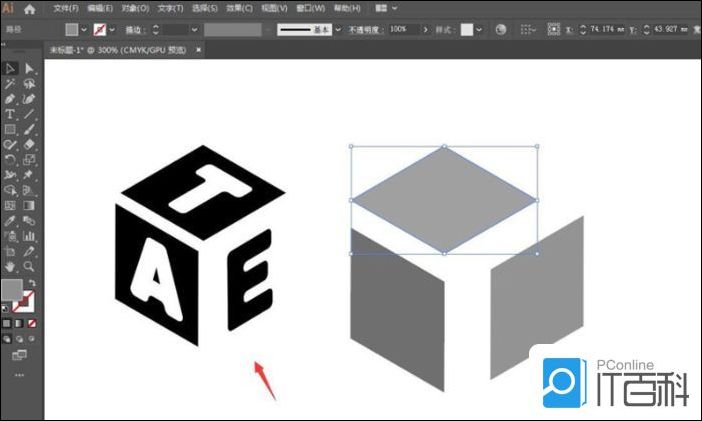The width and height of the screenshot is (702, 421).
Task: Reset default fill and stroke
Action: coord(5,309)
